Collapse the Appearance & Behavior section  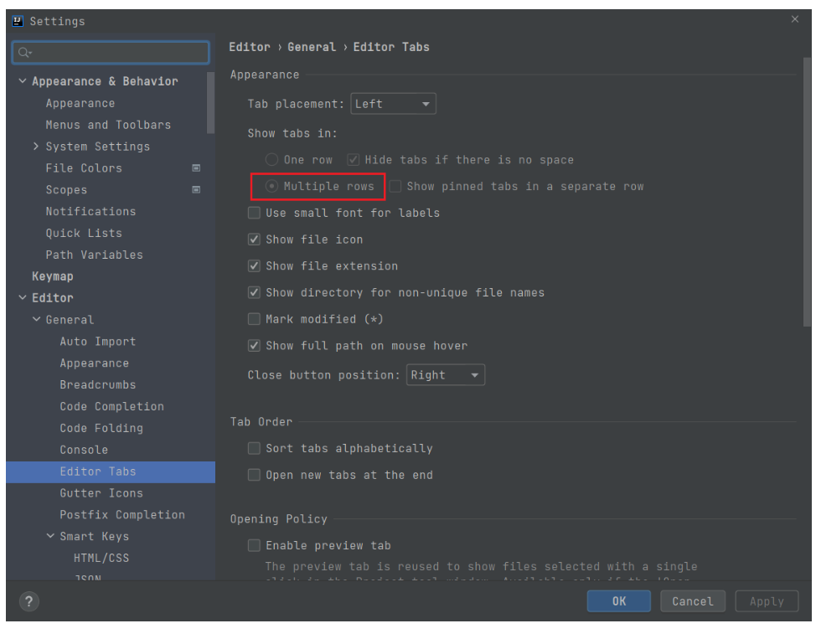21,80
